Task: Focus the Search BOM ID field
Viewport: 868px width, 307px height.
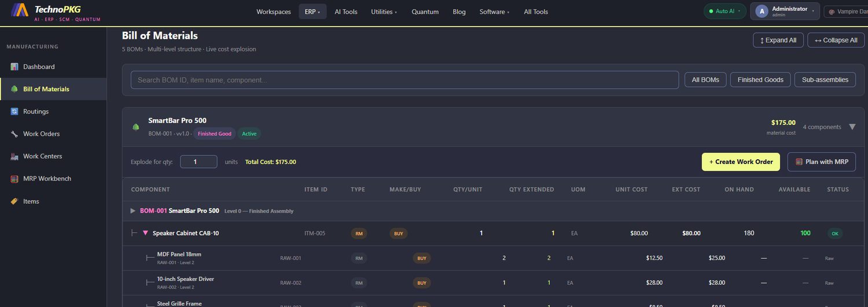Action: [404, 80]
